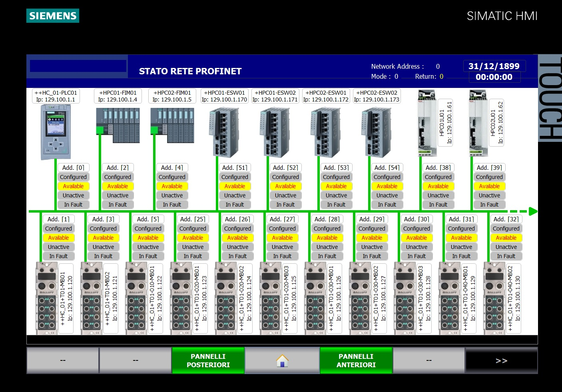The height and width of the screenshot is (392, 562).
Task: Click the Available status under Add. [0]
Action: point(73,186)
